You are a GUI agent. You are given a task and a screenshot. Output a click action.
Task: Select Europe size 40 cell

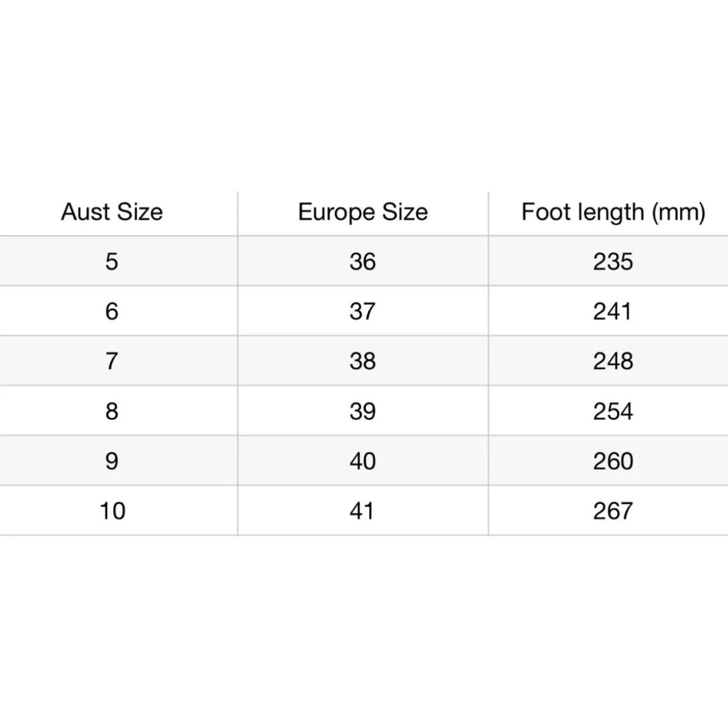point(362,461)
